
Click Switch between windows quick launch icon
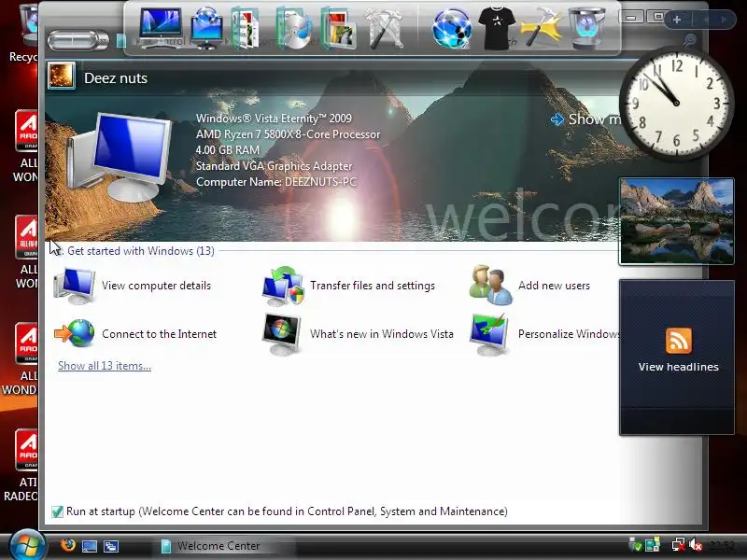point(111,546)
